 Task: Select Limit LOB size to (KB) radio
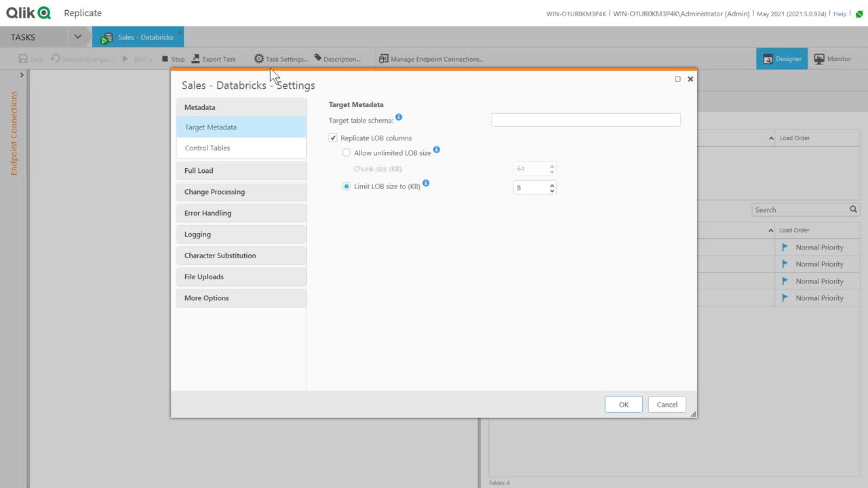point(347,186)
